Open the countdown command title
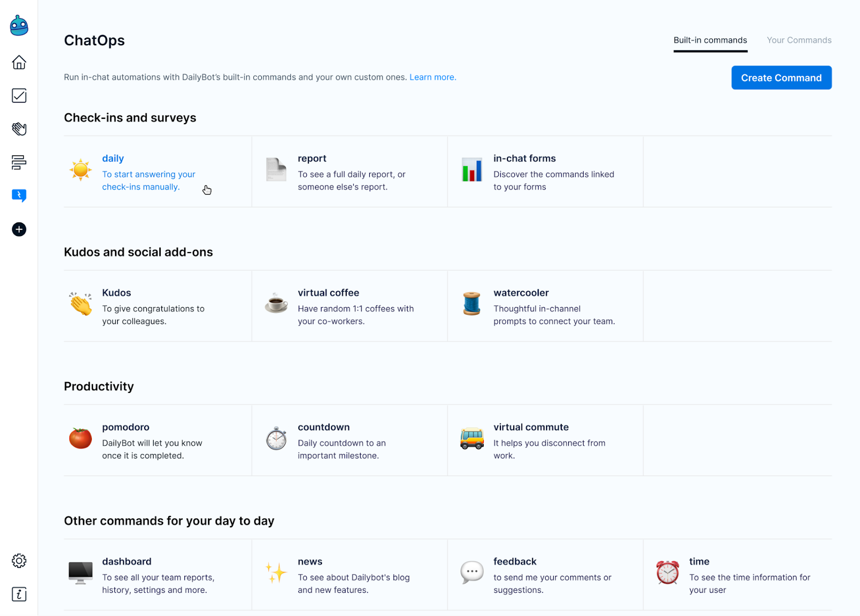The image size is (860, 616). point(324,427)
